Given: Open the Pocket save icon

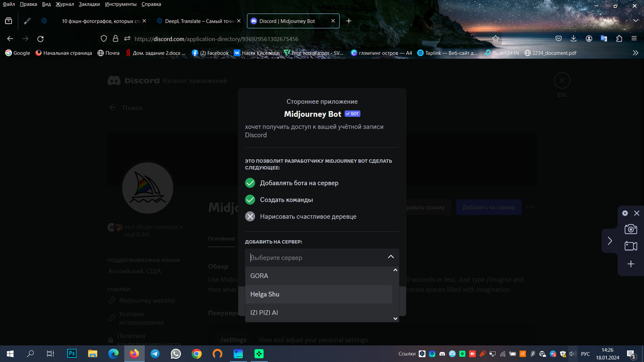Looking at the screenshot, I should tap(559, 39).
